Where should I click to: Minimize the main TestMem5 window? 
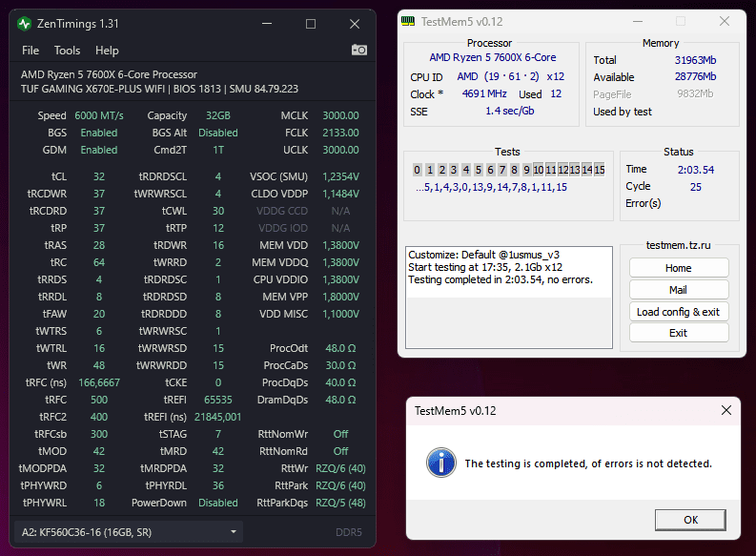(x=638, y=21)
